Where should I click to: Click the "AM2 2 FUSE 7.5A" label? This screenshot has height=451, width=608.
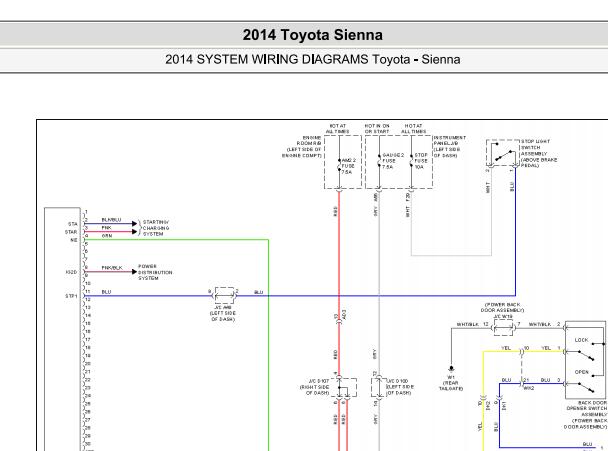348,166
